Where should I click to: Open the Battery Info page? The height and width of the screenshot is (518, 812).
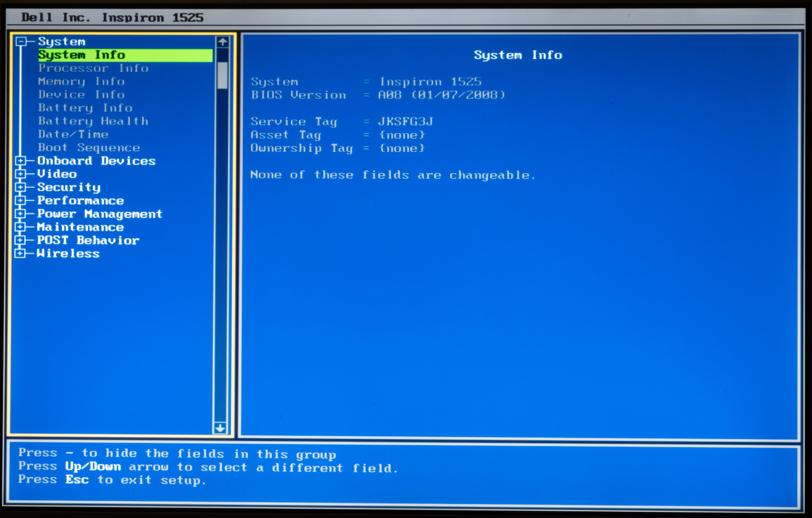coord(85,108)
